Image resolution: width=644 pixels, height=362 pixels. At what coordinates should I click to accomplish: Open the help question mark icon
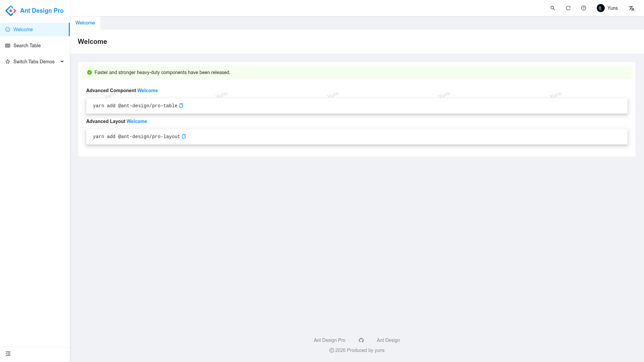point(584,8)
